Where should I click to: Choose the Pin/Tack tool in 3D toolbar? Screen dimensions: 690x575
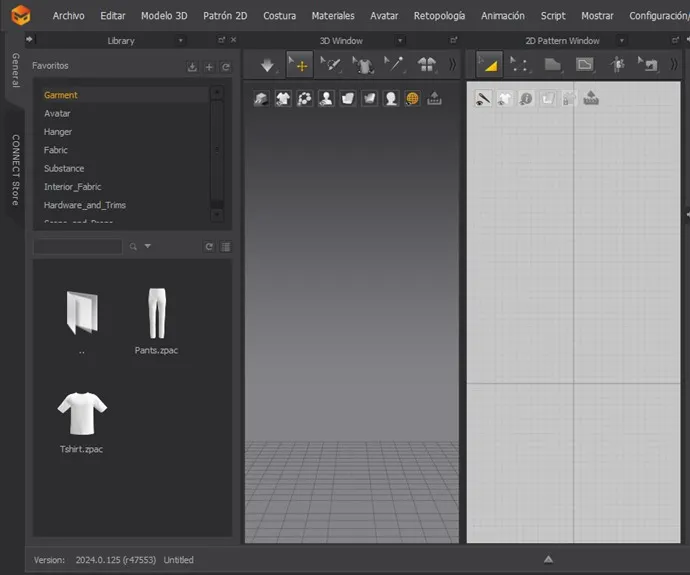[394, 65]
